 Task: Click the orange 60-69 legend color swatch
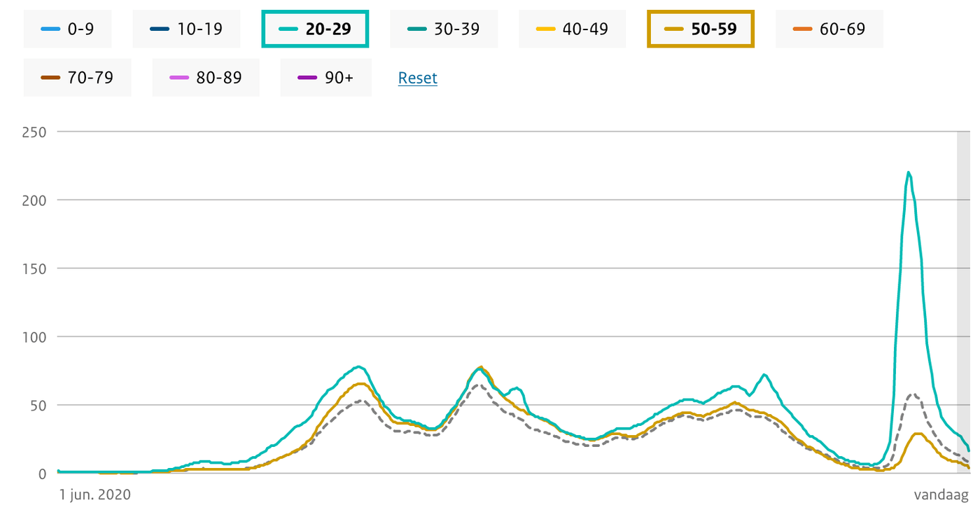pos(803,29)
